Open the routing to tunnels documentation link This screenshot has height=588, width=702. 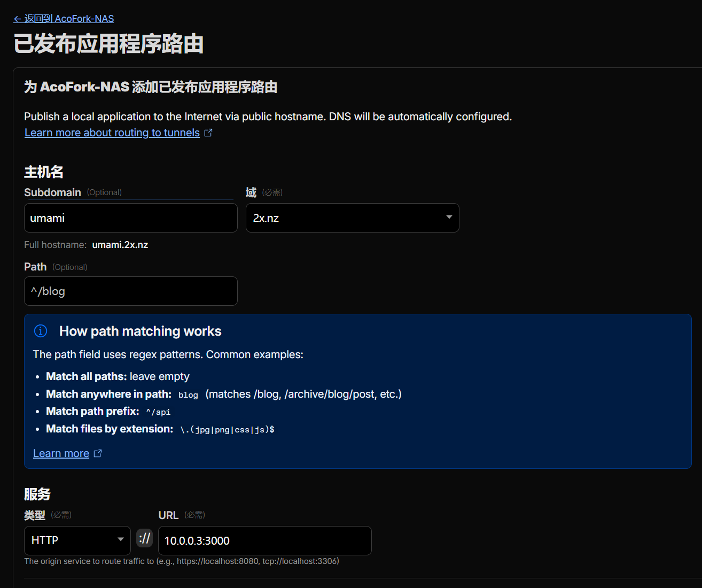112,133
